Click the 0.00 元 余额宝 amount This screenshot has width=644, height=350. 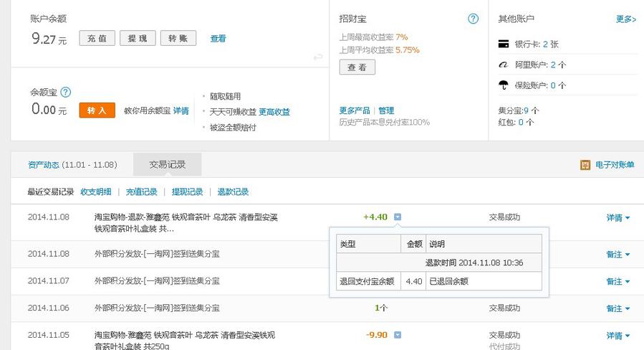point(49,110)
